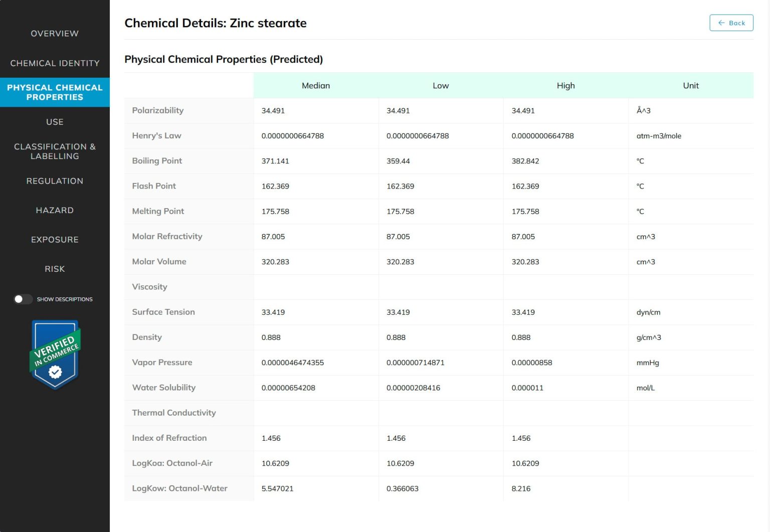Viewport: 770px width, 532px height.
Task: Select the Use section in the sidebar
Action: point(55,122)
